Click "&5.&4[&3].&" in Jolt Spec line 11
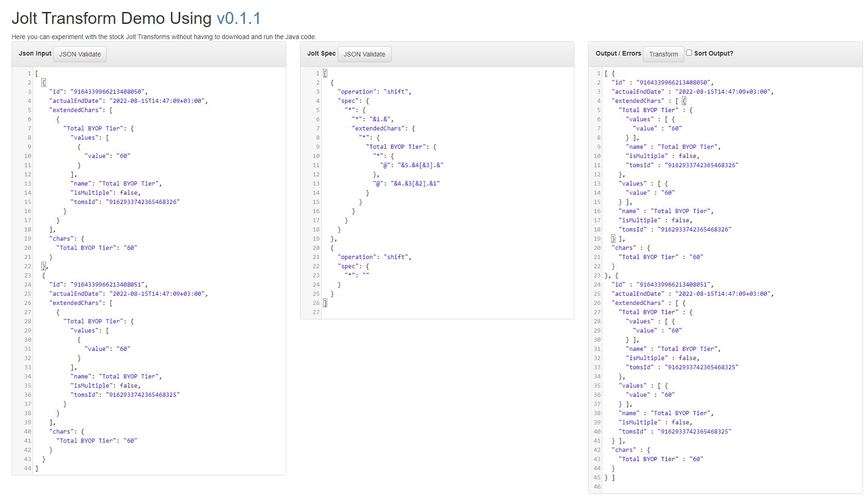Screen dimensions: 868x496 click(x=420, y=165)
